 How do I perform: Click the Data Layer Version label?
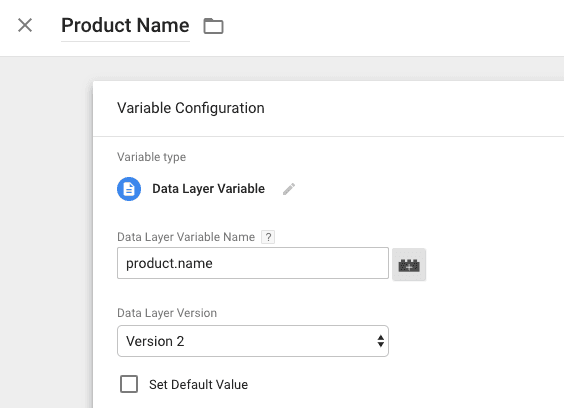tap(167, 313)
